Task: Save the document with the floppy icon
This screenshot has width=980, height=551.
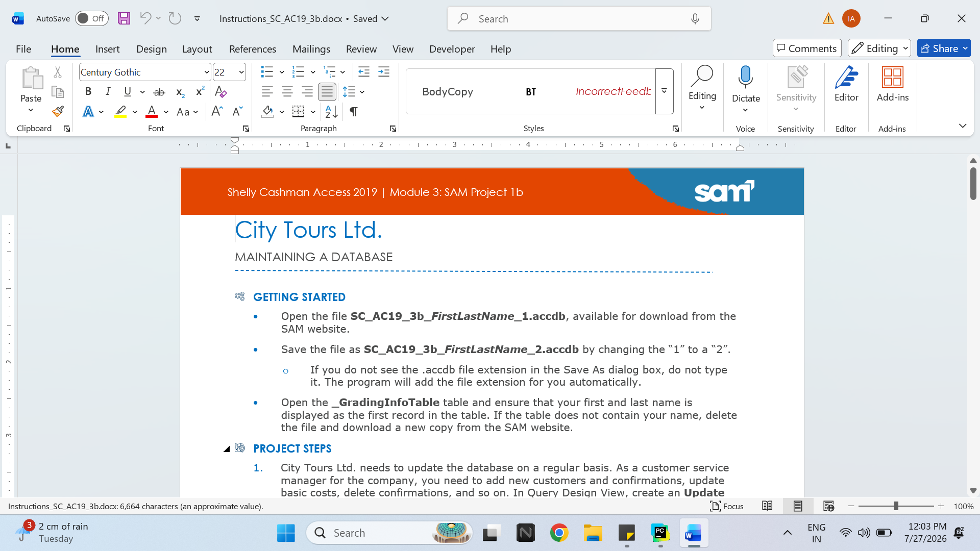Action: point(124,18)
